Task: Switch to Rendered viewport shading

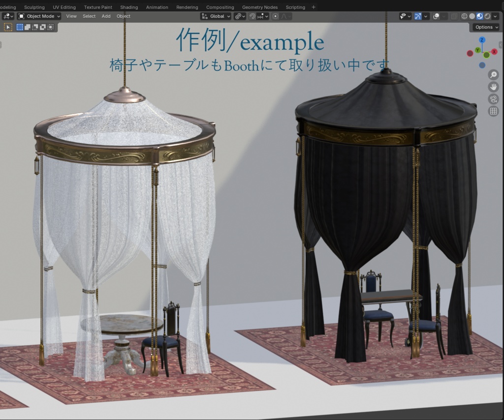Action: pyautogui.click(x=487, y=16)
